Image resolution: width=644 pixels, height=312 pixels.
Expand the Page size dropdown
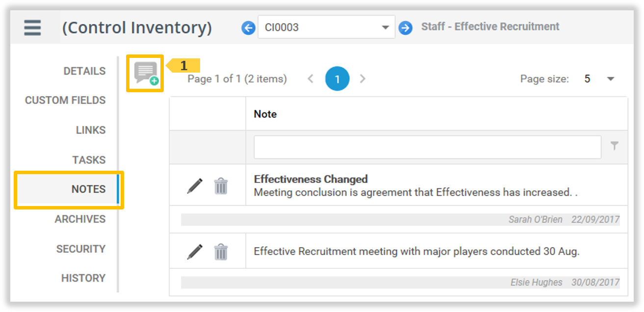tap(611, 79)
